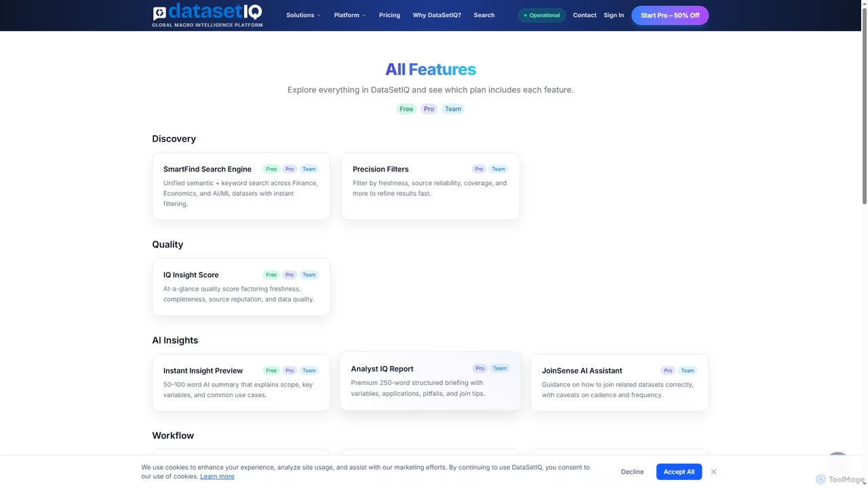The image size is (868, 488).
Task: Click the Pro badge on Precision Filters
Action: (479, 169)
